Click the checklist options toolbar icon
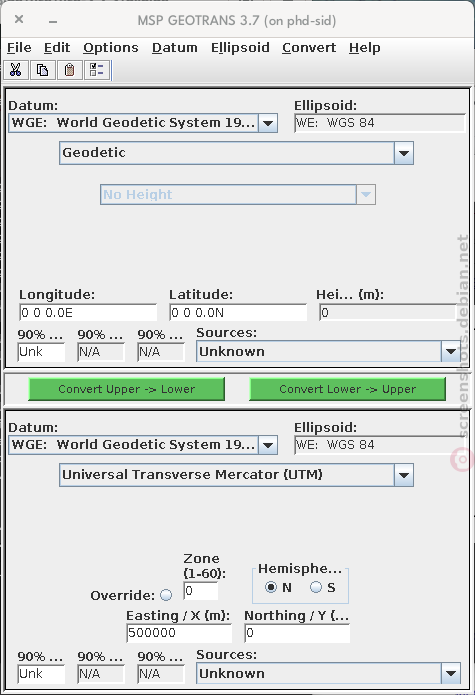475x695 pixels. point(96,70)
